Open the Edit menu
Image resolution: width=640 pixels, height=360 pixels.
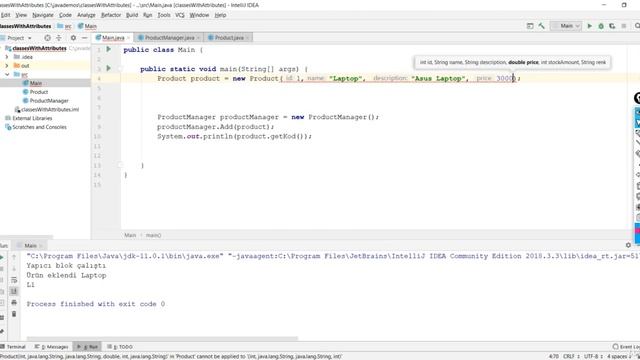(x=5, y=15)
